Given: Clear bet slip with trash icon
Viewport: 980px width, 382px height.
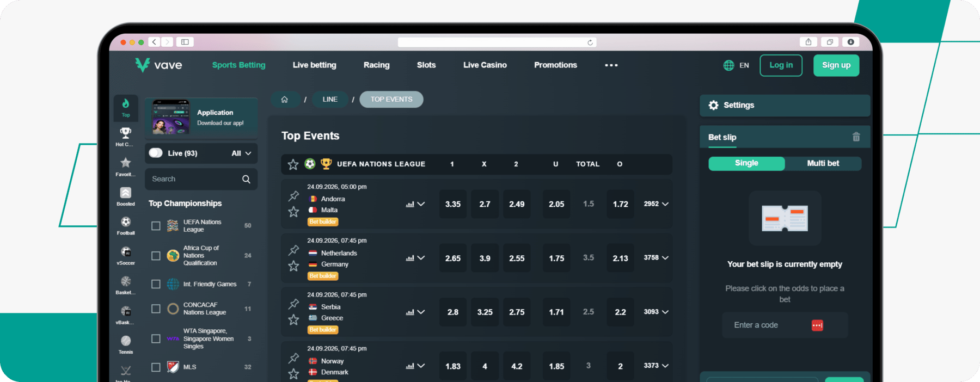Looking at the screenshot, I should tap(856, 137).
